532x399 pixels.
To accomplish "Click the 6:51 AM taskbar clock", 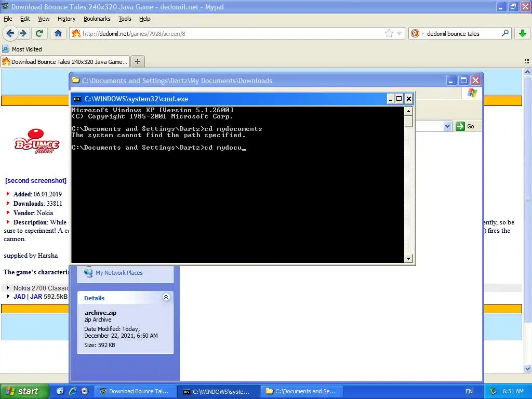I will [x=513, y=391].
